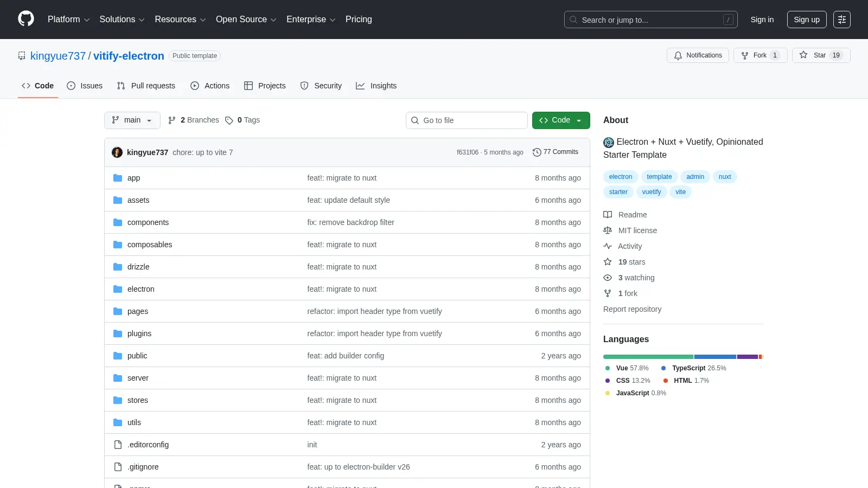Viewport: 868px width, 488px height.
Task: Expand the Enterprise menu
Action: 311,20
